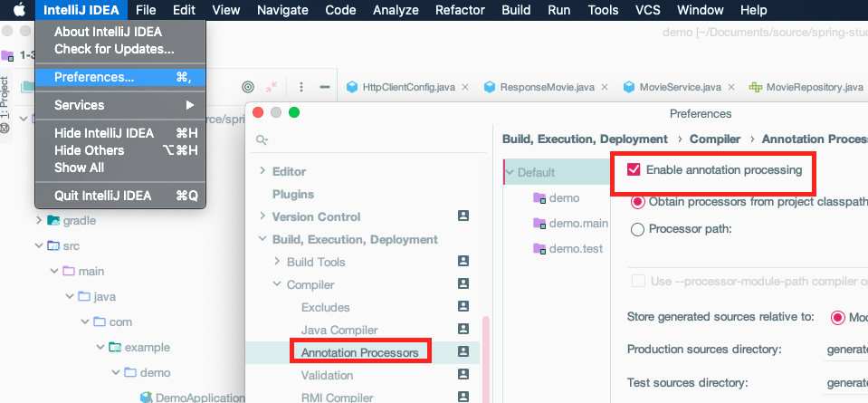Open the Project panel options menu
Screen dimensions: 868x403
pos(301,87)
